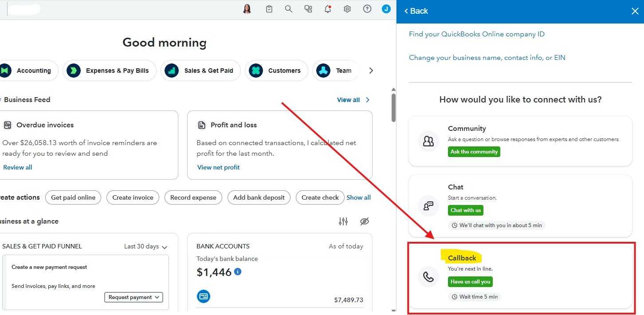Click the $7,489.73 account balance
The image size is (644, 315).
[x=349, y=300]
